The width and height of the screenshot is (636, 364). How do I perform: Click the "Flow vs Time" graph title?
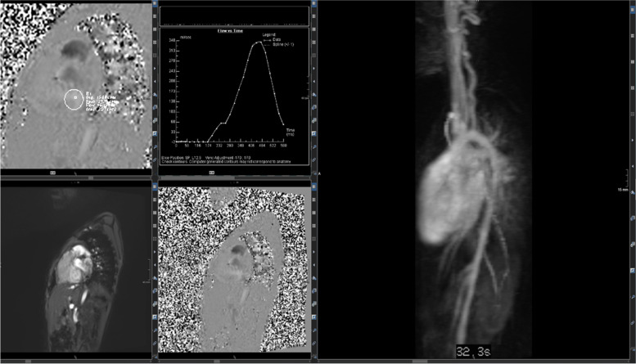point(230,32)
